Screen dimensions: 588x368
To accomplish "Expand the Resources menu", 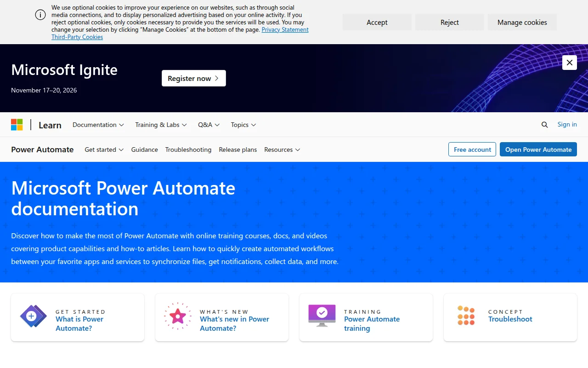I will 282,149.
